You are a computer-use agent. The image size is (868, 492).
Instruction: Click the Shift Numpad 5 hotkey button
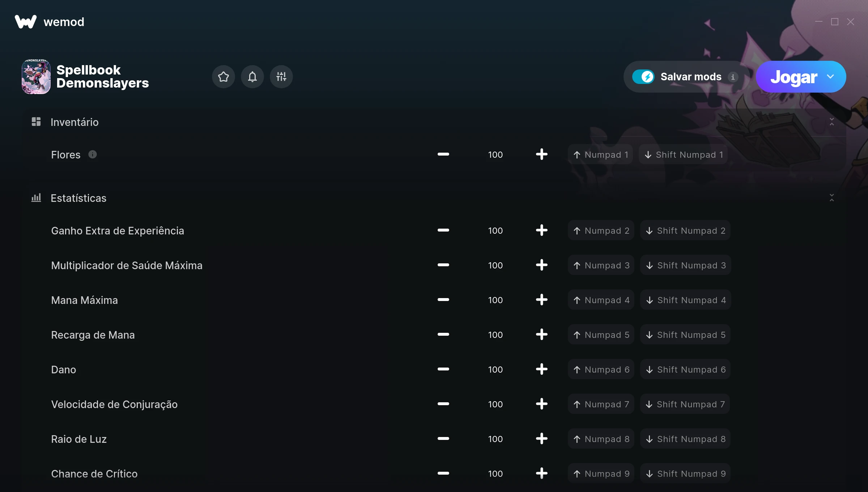685,335
